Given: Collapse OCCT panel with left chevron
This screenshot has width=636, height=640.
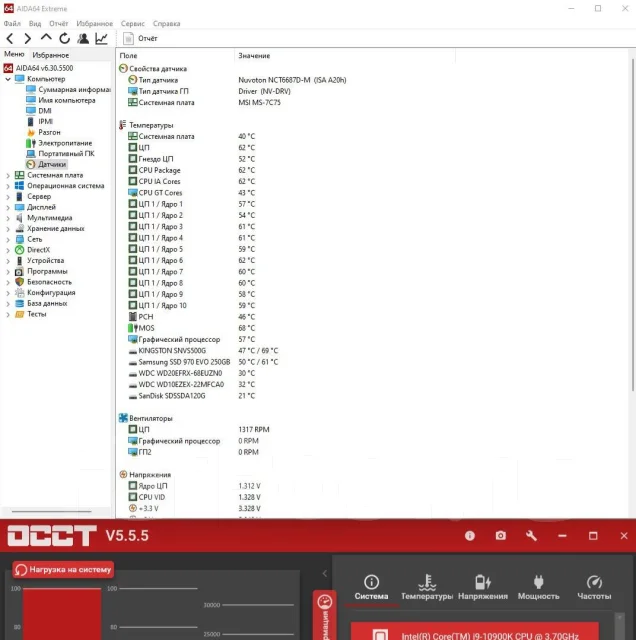Looking at the screenshot, I should (325, 573).
